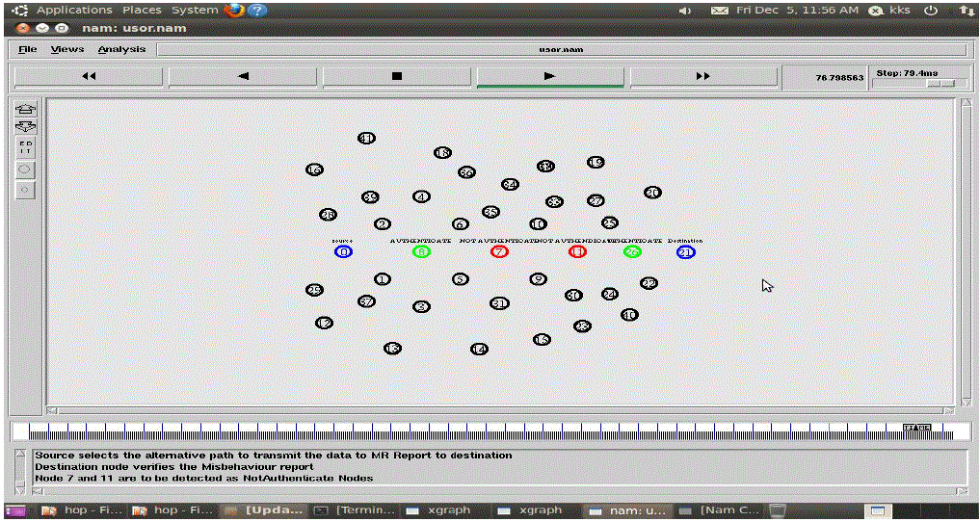This screenshot has width=980, height=522.
Task: Open the Views menu
Action: [x=67, y=49]
